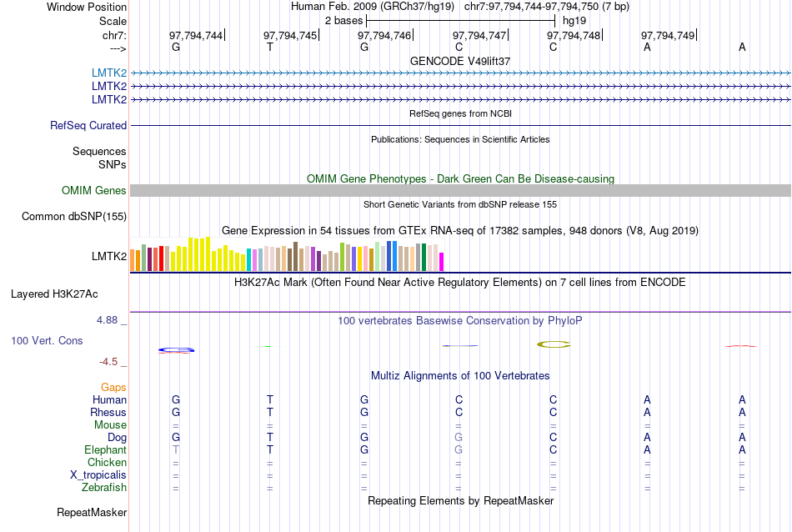Click the GENCODE V49lift37 track title

(x=460, y=61)
